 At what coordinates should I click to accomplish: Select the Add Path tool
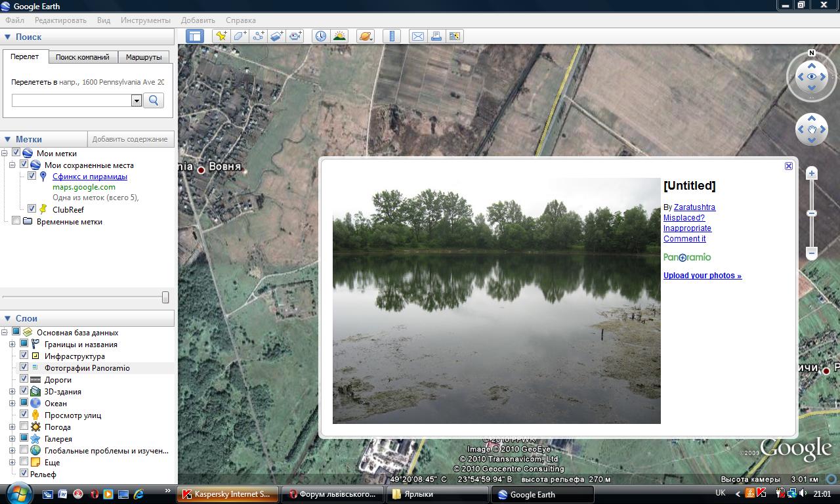259,36
